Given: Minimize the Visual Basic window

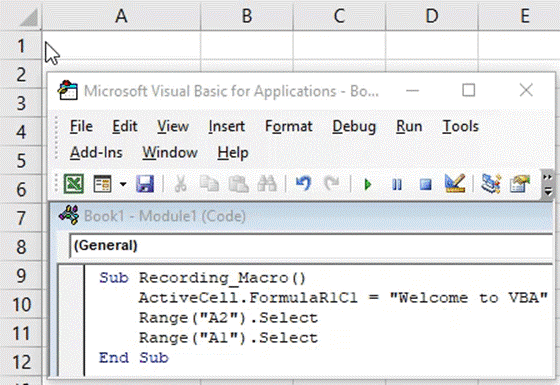Looking at the screenshot, I should pyautogui.click(x=412, y=90).
